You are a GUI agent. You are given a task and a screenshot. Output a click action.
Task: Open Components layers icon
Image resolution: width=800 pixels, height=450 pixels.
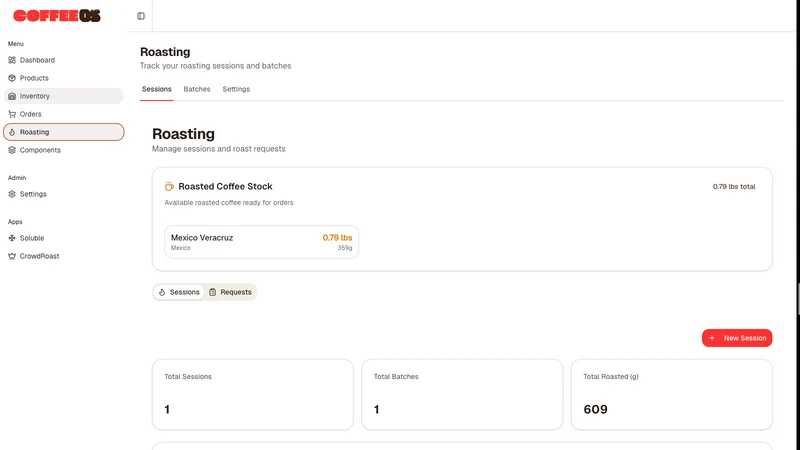click(12, 150)
